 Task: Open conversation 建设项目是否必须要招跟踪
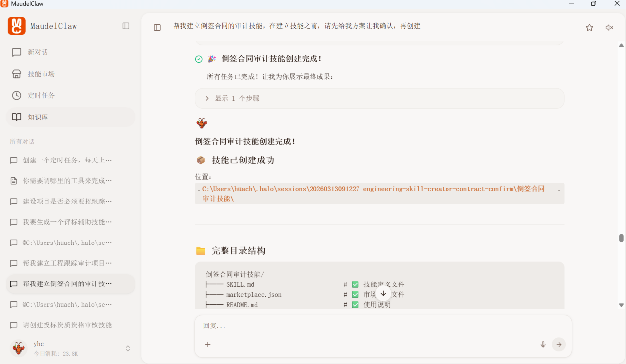point(67,202)
